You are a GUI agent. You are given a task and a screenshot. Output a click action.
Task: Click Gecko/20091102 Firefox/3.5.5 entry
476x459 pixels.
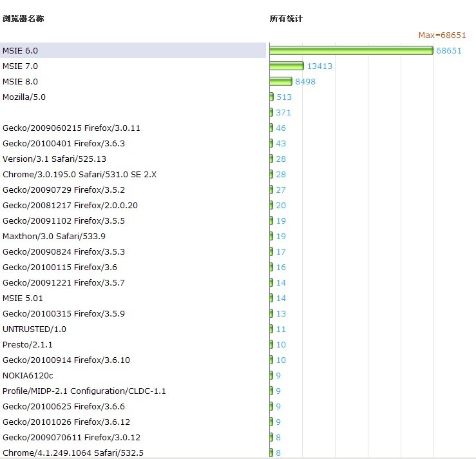[x=64, y=221]
